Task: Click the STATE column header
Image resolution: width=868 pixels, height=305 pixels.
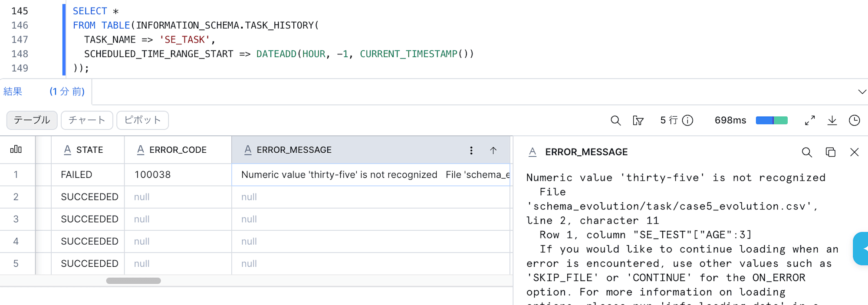Action: pyautogui.click(x=88, y=150)
